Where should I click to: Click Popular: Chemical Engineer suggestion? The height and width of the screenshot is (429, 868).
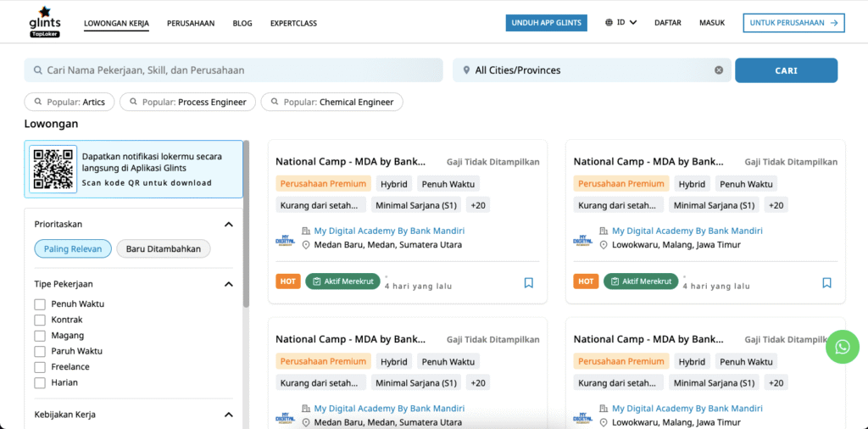tap(331, 102)
